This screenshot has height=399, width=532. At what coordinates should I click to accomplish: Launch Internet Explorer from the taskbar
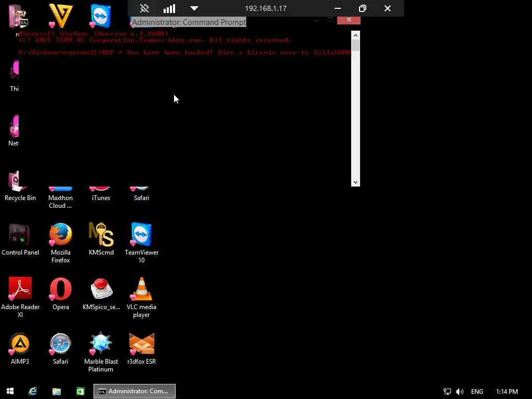point(33,391)
